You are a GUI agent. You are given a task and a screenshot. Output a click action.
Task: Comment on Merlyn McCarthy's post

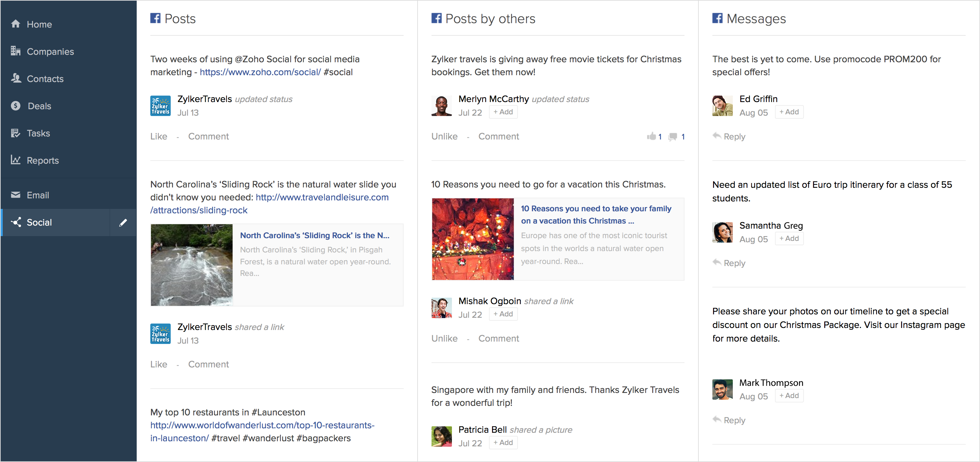point(499,136)
